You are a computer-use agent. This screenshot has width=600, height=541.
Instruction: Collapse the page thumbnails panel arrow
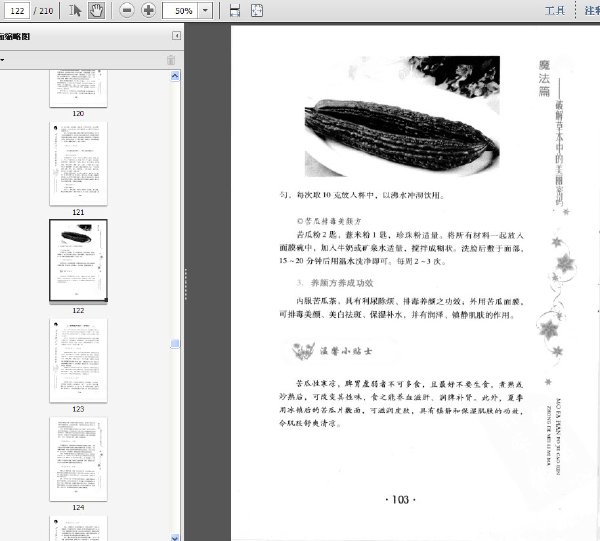point(176,36)
